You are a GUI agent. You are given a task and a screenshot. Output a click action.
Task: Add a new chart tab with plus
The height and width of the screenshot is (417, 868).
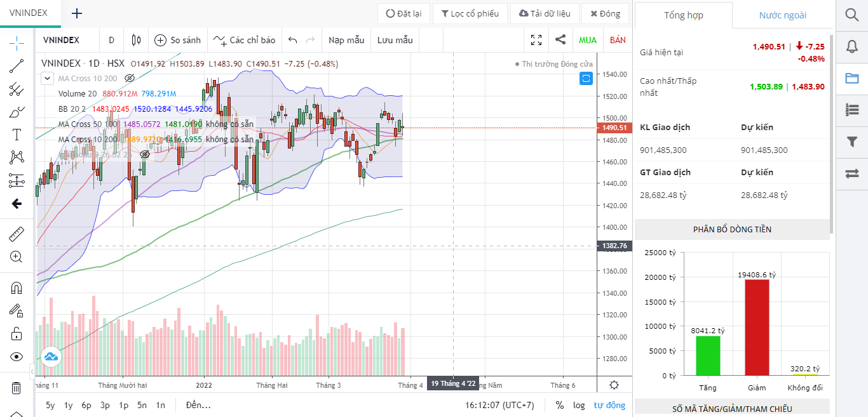[77, 13]
